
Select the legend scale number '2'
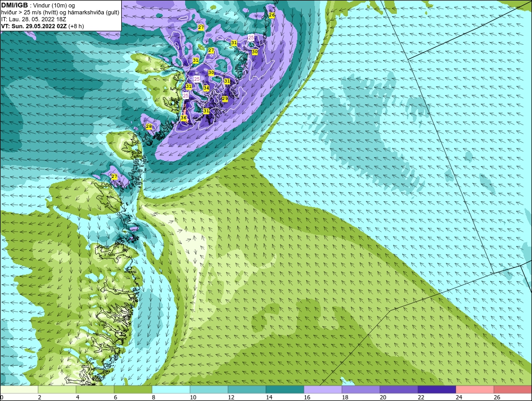pos(40,397)
